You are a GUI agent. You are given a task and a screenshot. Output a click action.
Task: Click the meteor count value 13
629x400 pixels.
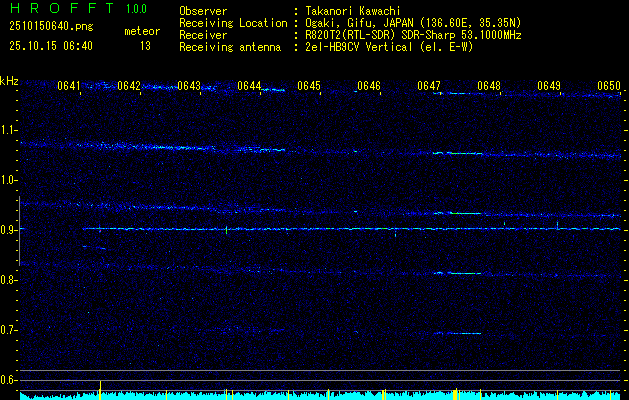(x=145, y=46)
